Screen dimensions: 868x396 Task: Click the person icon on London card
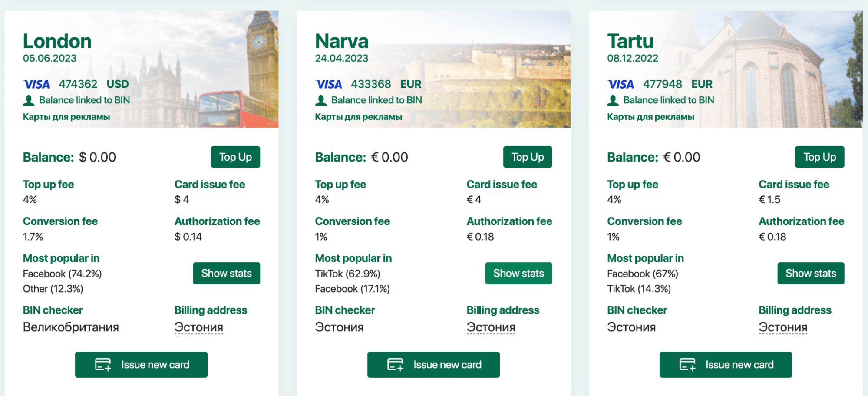point(29,100)
